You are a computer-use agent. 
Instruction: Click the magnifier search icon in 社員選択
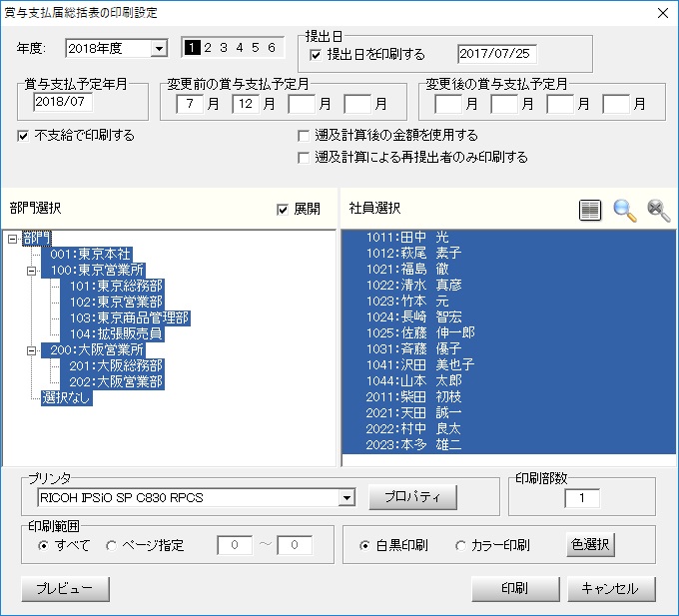(x=624, y=211)
